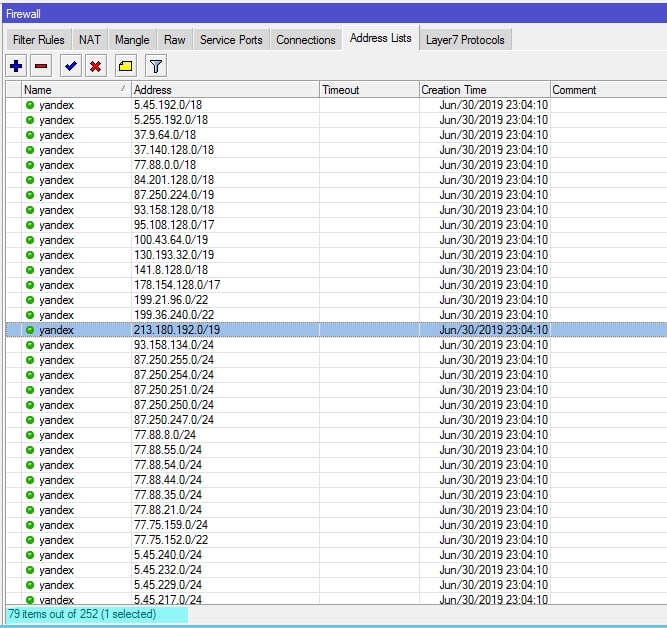The width and height of the screenshot is (667, 628).
Task: Sort by the Address column header
Action: [225, 90]
